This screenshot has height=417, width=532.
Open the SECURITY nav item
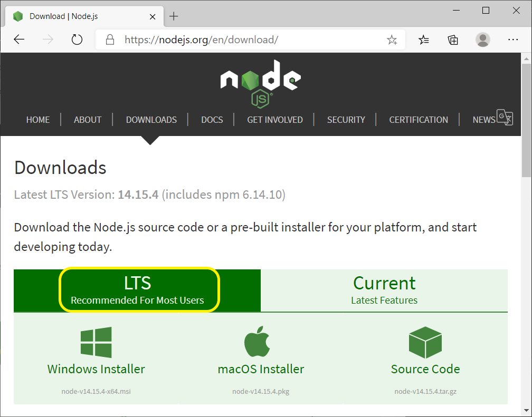click(346, 120)
